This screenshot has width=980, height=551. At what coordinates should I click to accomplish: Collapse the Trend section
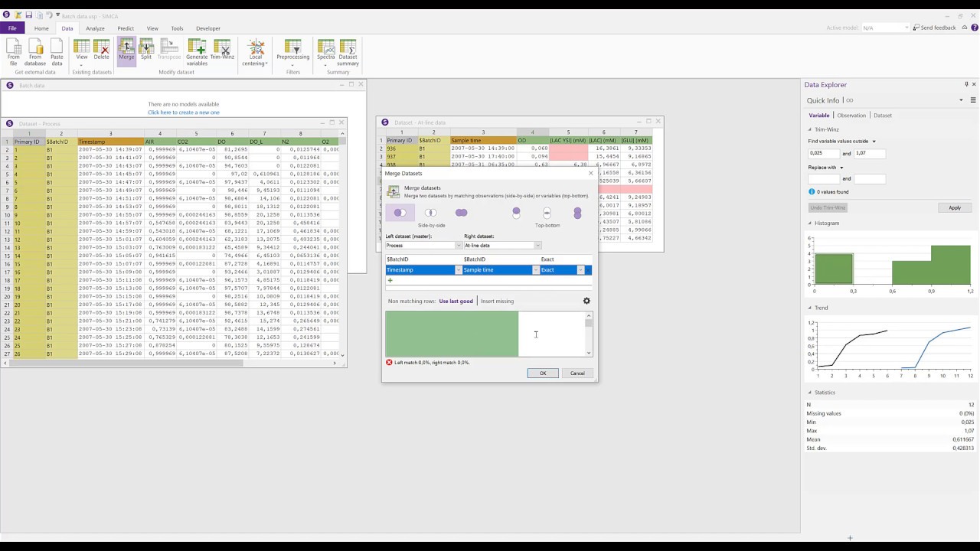810,308
